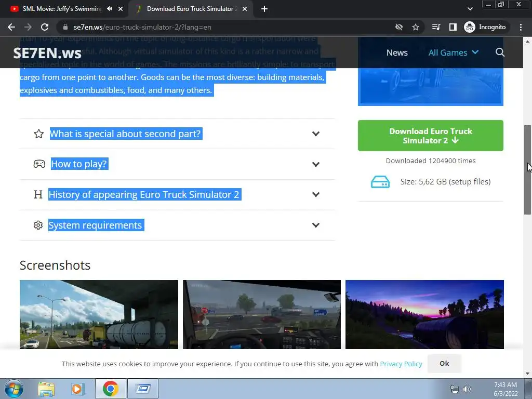
Task: Click the gear icon beside System requirements
Action: (x=38, y=225)
